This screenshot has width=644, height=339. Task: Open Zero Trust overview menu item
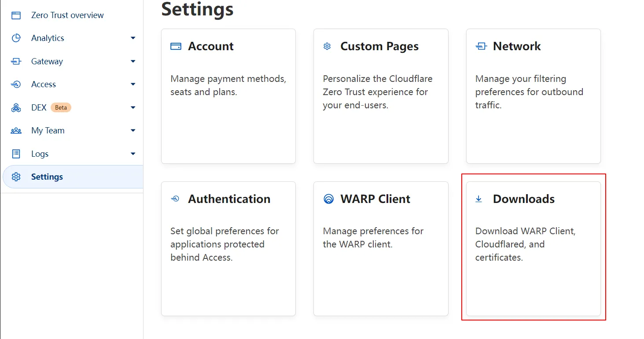coord(67,15)
